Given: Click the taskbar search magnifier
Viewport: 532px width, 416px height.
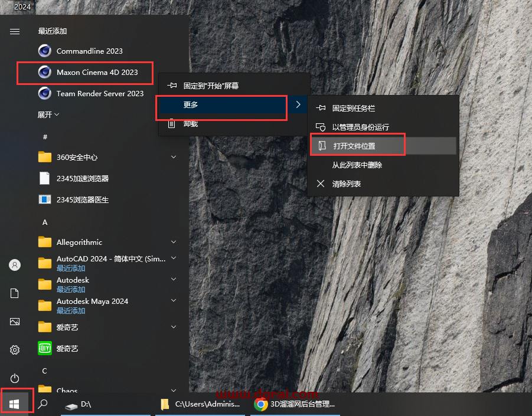Looking at the screenshot, I should tap(43, 405).
